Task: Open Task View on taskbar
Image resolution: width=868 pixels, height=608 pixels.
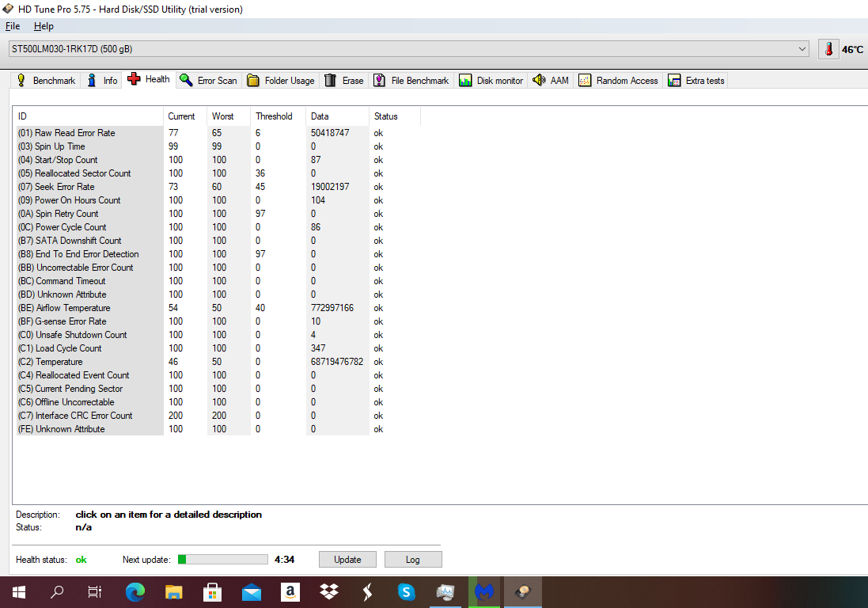Action: pos(95,592)
